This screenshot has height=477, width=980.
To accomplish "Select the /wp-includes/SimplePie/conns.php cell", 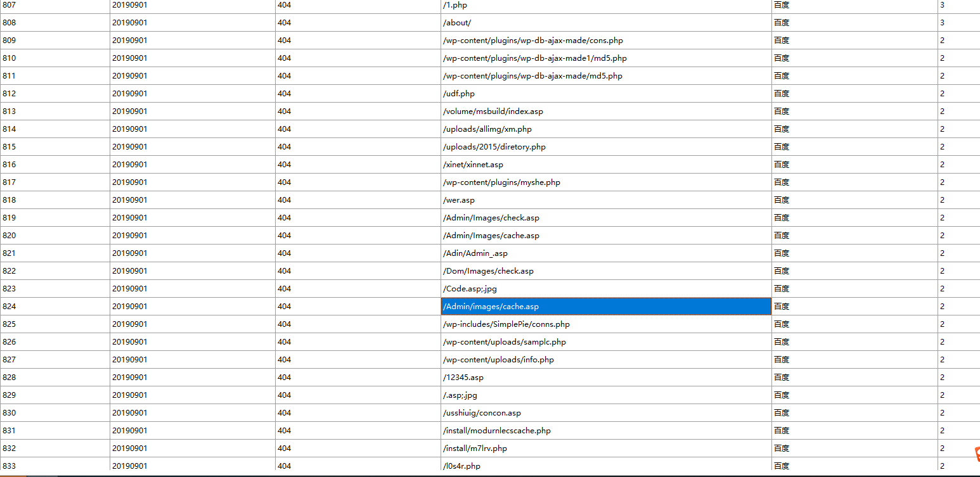I will click(606, 324).
